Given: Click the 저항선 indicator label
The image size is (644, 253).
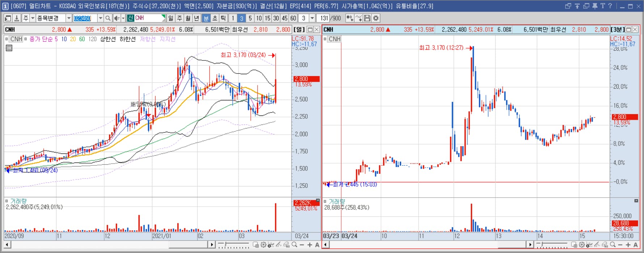Looking at the screenshot, I should click(x=148, y=39).
